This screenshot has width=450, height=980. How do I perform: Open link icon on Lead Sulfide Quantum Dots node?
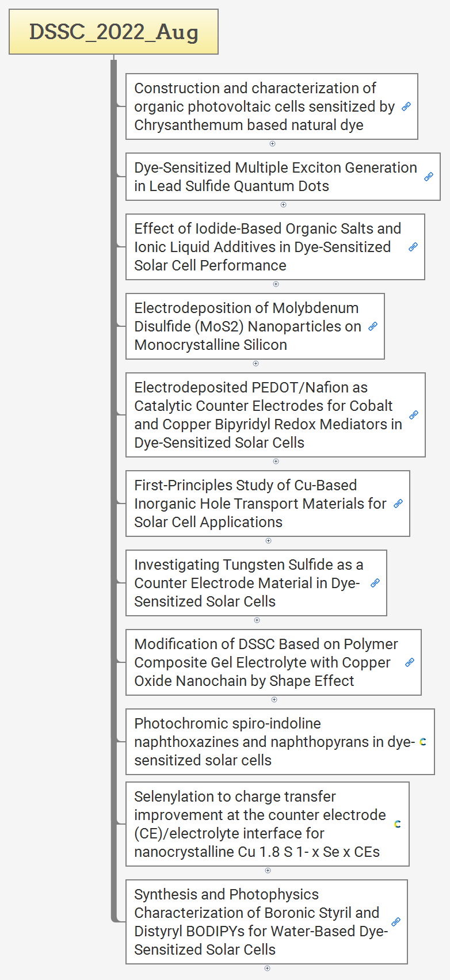(x=429, y=177)
